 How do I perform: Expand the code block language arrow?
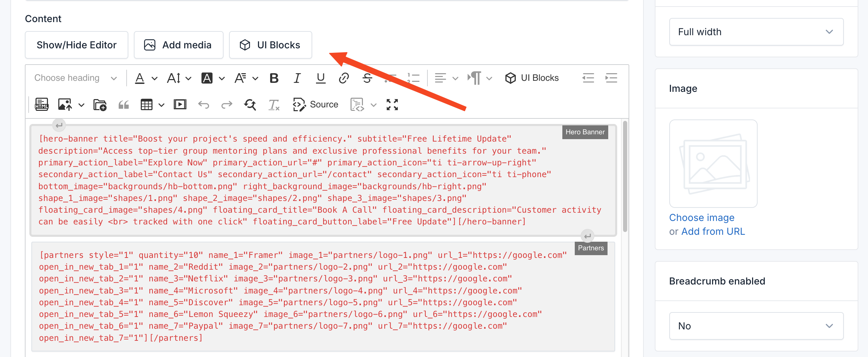click(x=374, y=105)
